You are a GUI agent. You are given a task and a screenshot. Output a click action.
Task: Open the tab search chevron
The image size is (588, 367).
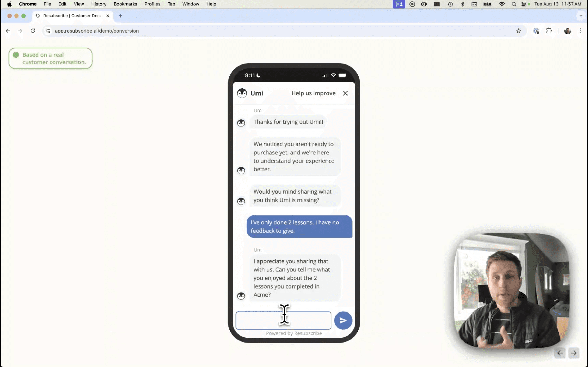pyautogui.click(x=581, y=16)
